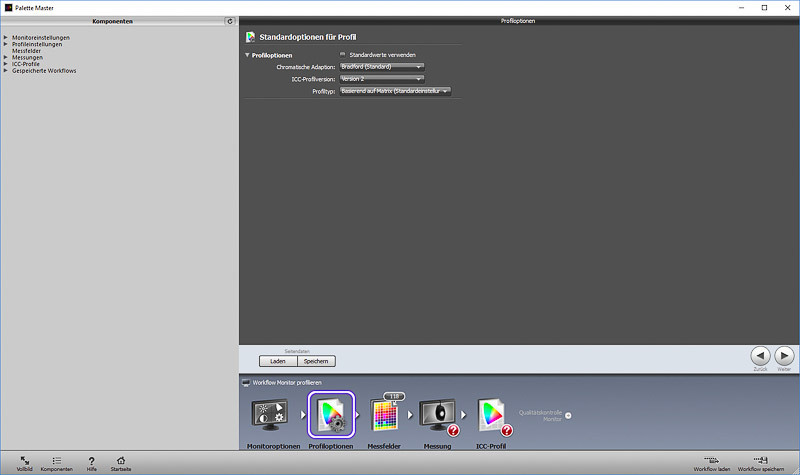Select Messfelder in the Komponenten tree
800x475 pixels.
point(26,51)
